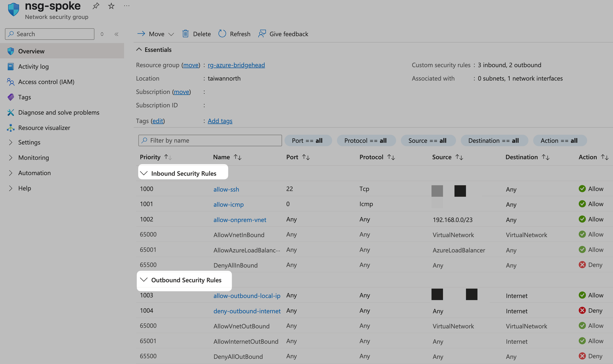The width and height of the screenshot is (613, 364).
Task: Refresh the network security group view
Action: 234,34
